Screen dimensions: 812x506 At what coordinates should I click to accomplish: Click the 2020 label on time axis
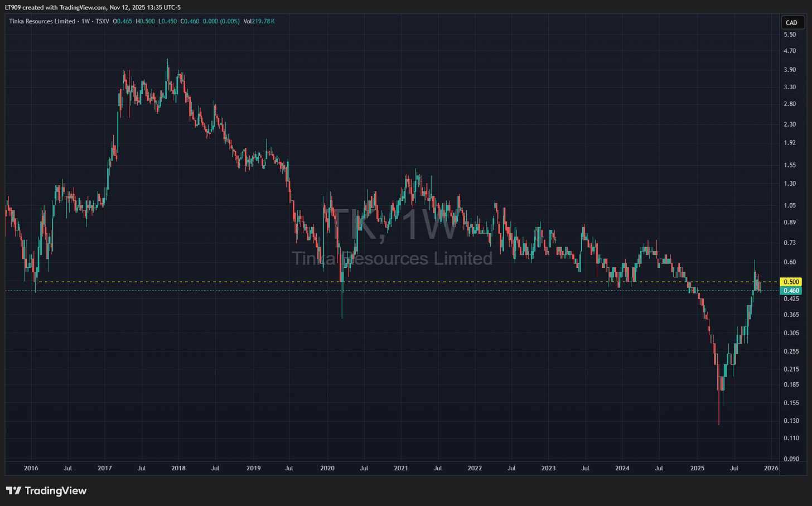pyautogui.click(x=327, y=468)
